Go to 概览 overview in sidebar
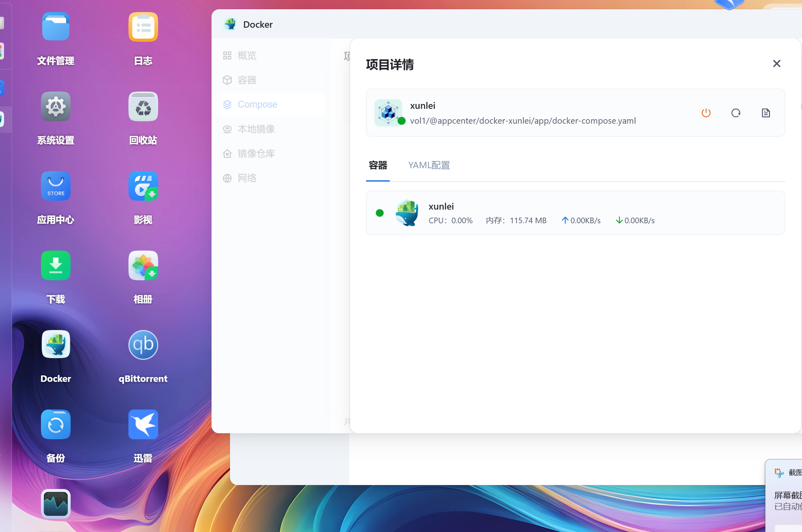Screen dimensions: 802x532 (x=271, y=55)
